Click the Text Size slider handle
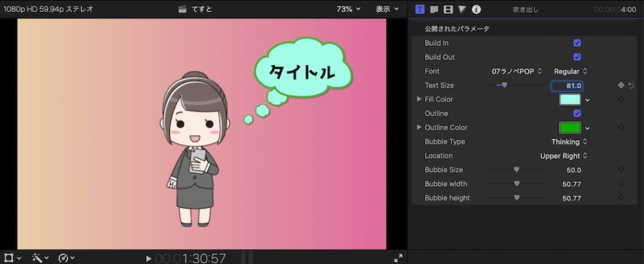 pyautogui.click(x=504, y=85)
